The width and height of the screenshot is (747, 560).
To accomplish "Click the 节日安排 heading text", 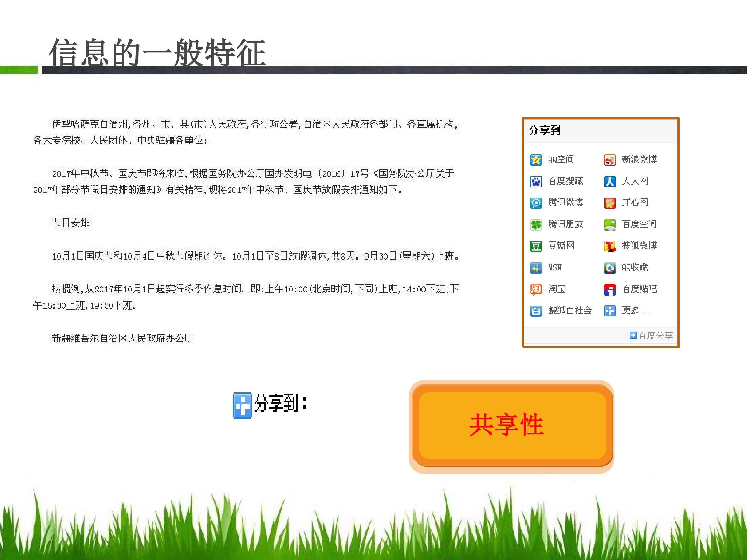I will 71,223.
